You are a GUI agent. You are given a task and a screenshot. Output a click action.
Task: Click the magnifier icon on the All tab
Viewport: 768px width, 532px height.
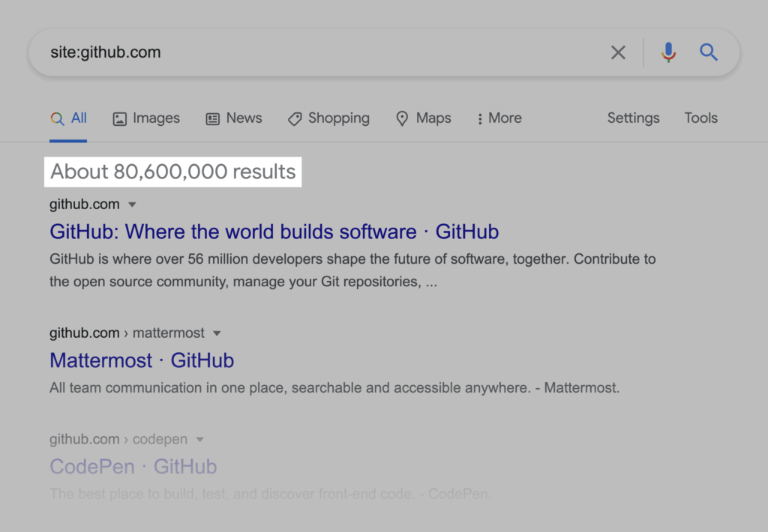(x=57, y=118)
